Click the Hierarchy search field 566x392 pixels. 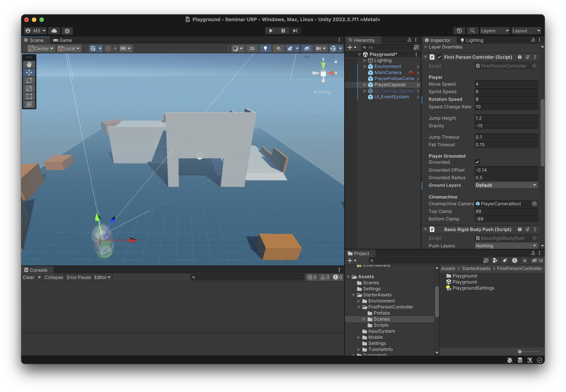tap(387, 47)
